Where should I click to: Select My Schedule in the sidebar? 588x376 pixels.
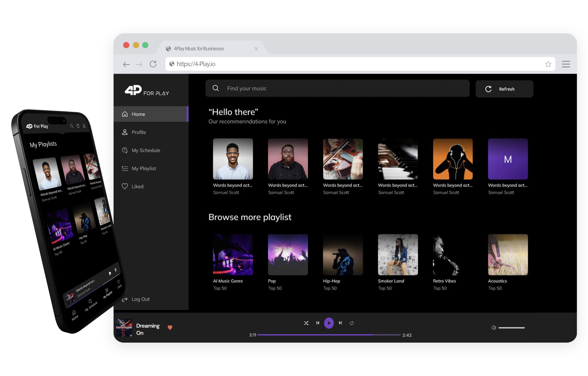146,150
